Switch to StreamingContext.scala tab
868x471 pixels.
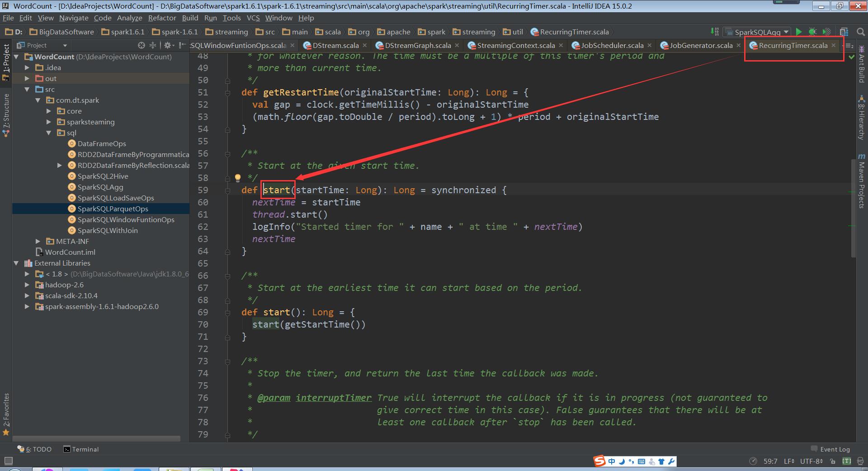(516, 45)
